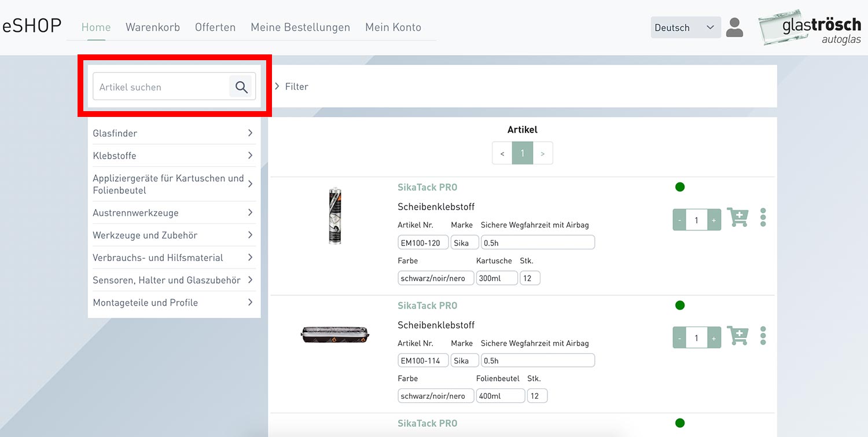Click article number EM100-120 field
This screenshot has height=437, width=868.
pyautogui.click(x=423, y=243)
